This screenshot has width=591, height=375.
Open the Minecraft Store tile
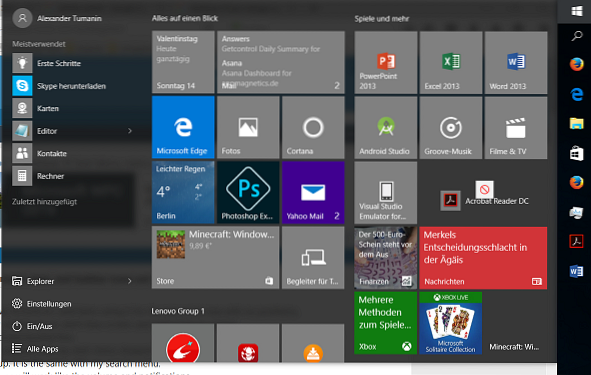click(216, 258)
